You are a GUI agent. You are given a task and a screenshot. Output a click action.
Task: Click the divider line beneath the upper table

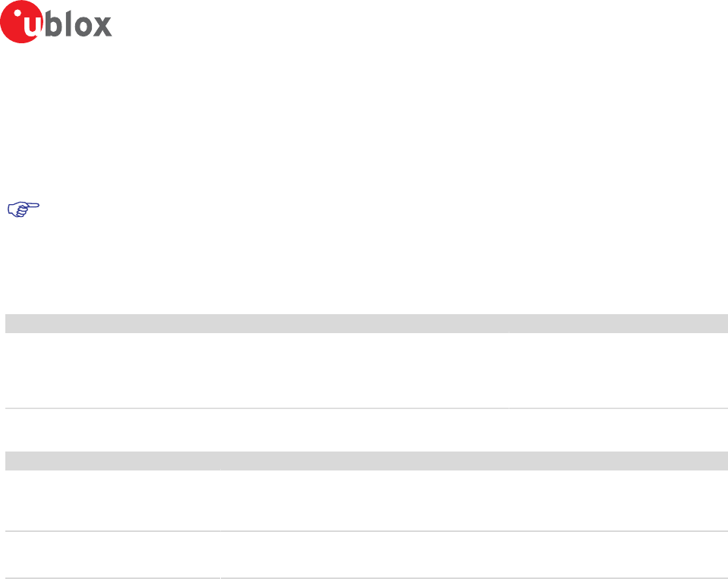[367, 408]
